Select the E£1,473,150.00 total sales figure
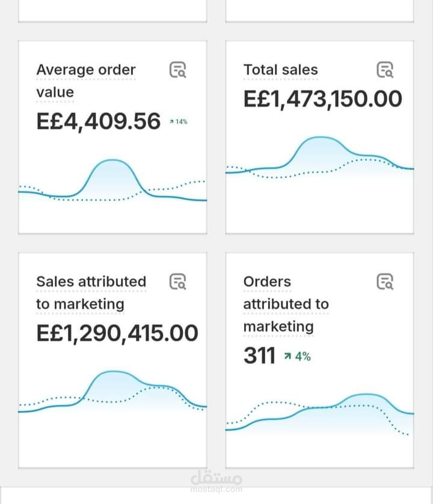Image resolution: width=433 pixels, height=504 pixels. [x=323, y=99]
